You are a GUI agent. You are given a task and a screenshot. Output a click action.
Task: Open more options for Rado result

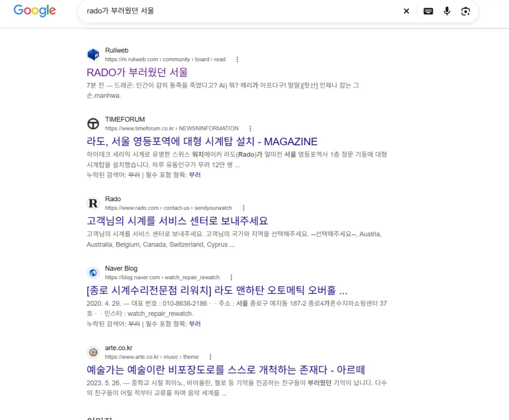244,208
